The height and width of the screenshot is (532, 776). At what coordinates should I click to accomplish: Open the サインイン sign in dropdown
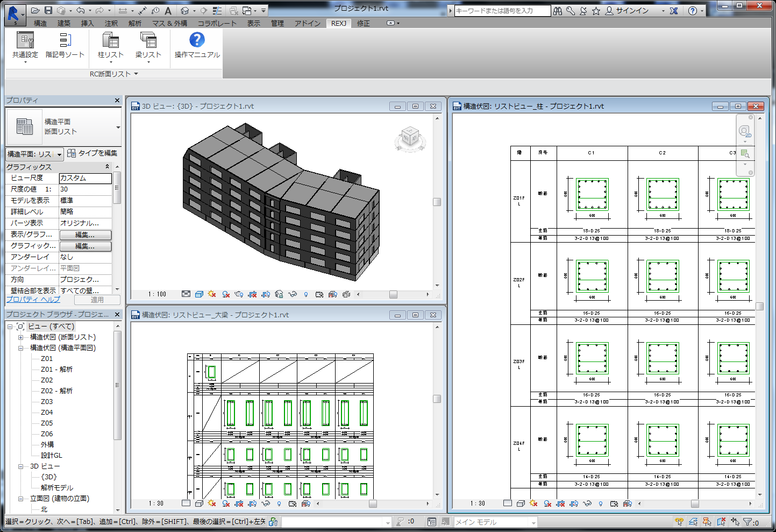[635, 11]
